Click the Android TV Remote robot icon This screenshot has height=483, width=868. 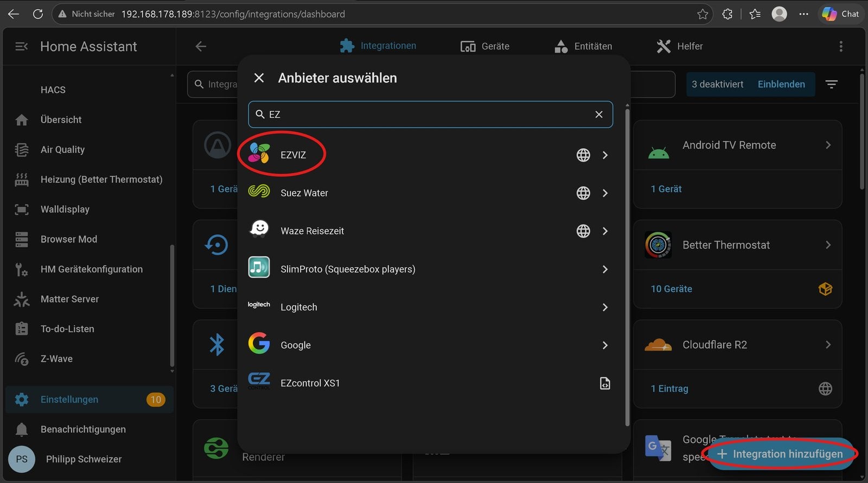coord(659,153)
